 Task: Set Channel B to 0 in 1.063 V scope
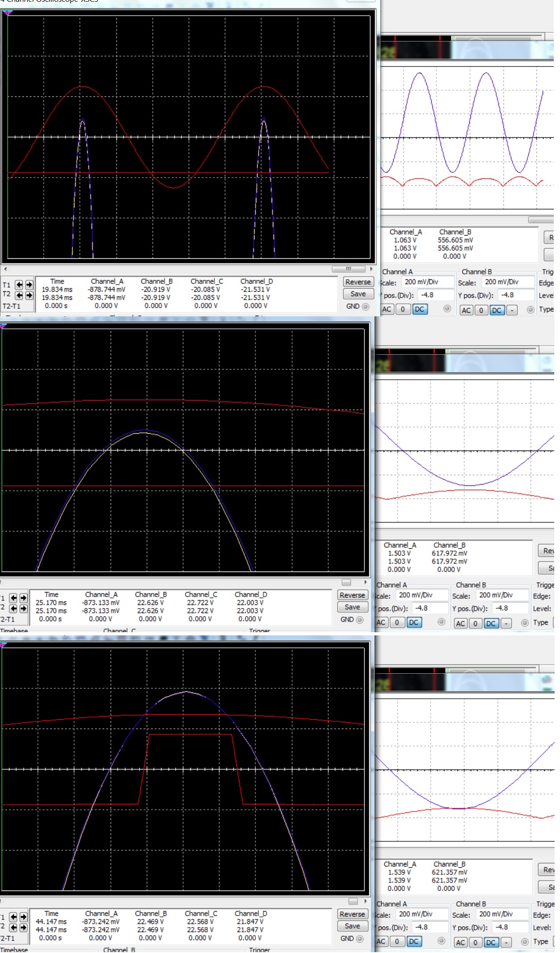[481, 311]
